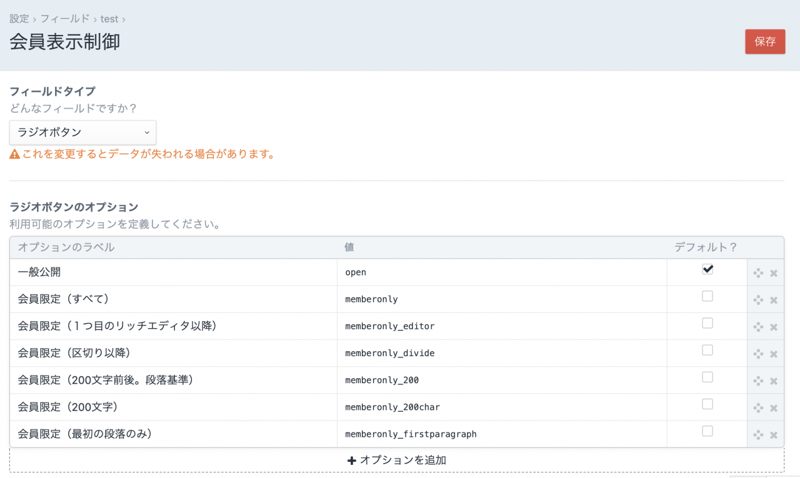
Task: Remove the memberonly_firstparagraph option row
Action: tap(774, 435)
